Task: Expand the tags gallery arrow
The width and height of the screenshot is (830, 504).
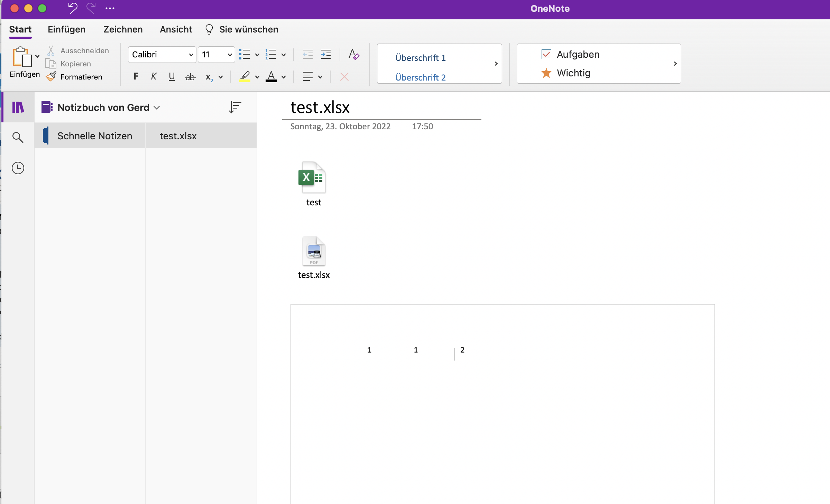Action: 675,64
